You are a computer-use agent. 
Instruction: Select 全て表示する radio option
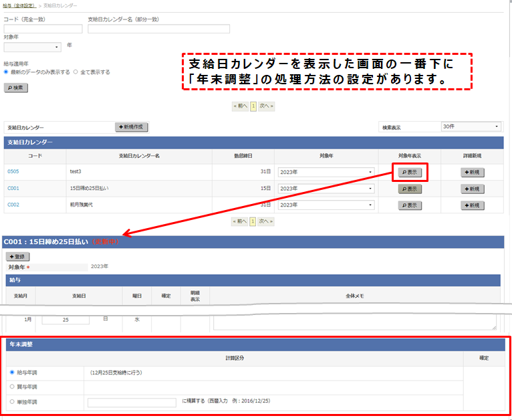[76, 72]
